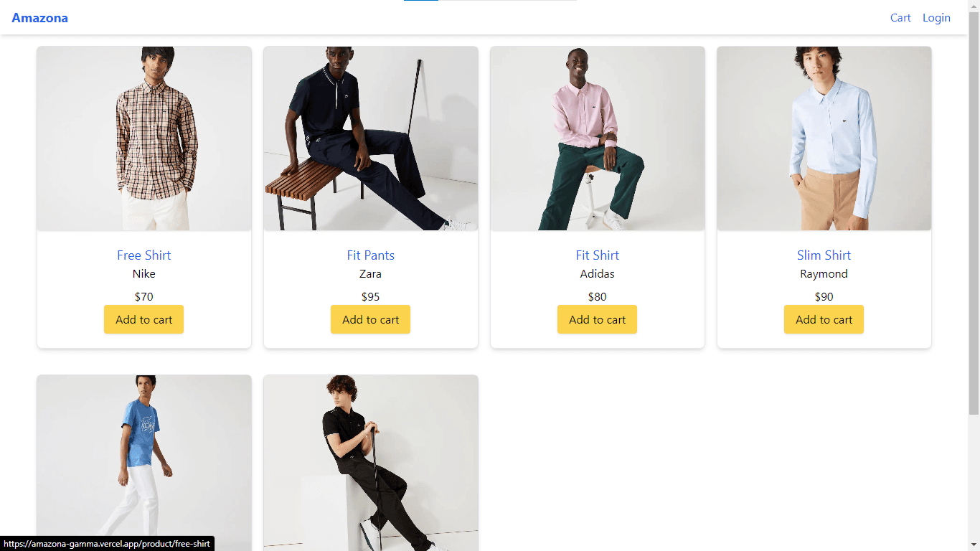Viewport: 980px width, 551px height.
Task: Open the black outfit product image
Action: coord(371,463)
